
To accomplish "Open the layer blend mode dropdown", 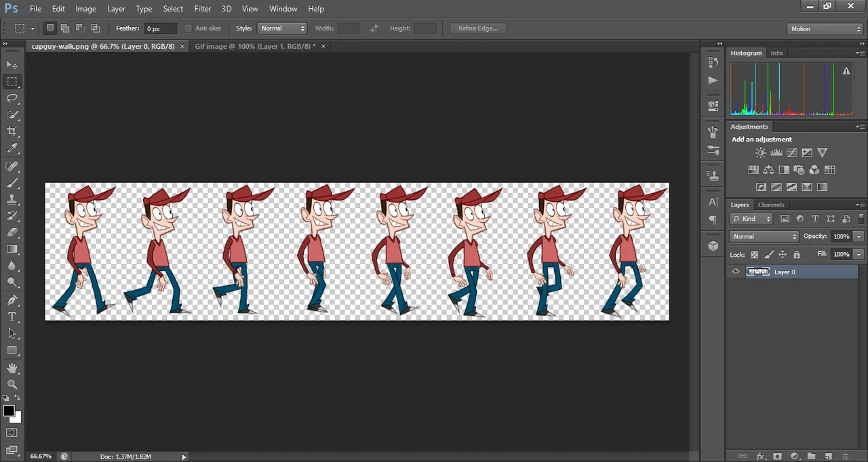I will tap(764, 236).
